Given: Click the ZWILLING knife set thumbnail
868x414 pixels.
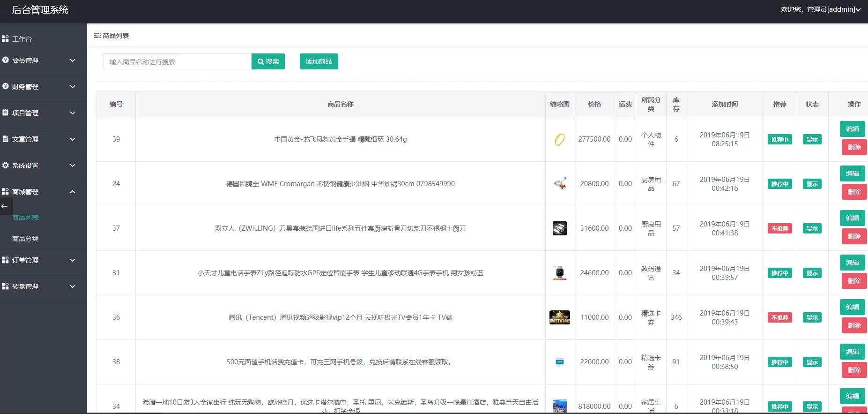Looking at the screenshot, I should 559,228.
